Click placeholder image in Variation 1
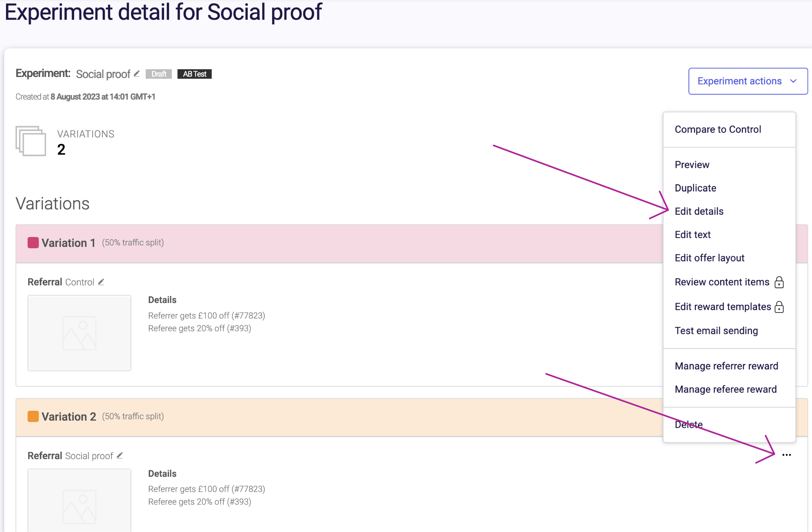 [79, 333]
